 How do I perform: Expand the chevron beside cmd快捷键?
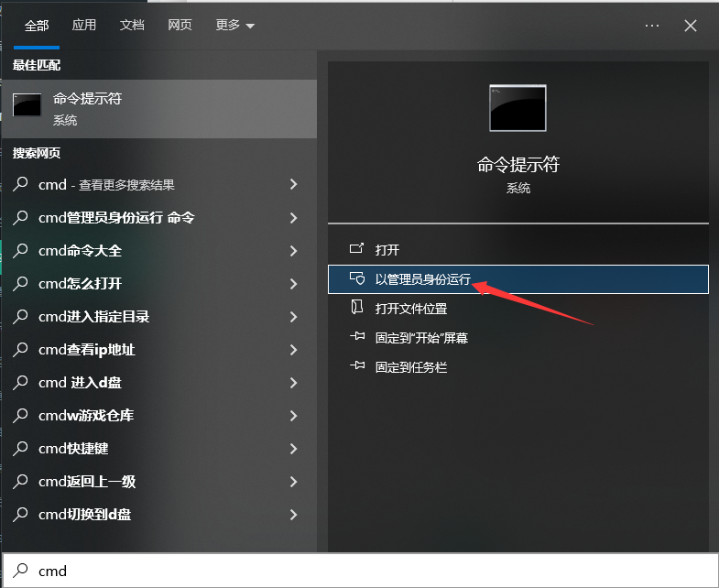coord(293,449)
